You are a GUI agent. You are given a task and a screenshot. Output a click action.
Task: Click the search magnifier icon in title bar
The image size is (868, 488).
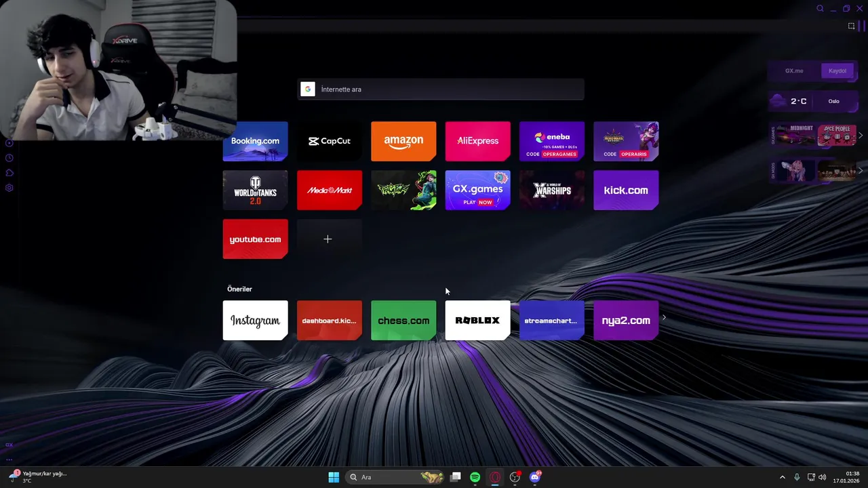pos(820,9)
